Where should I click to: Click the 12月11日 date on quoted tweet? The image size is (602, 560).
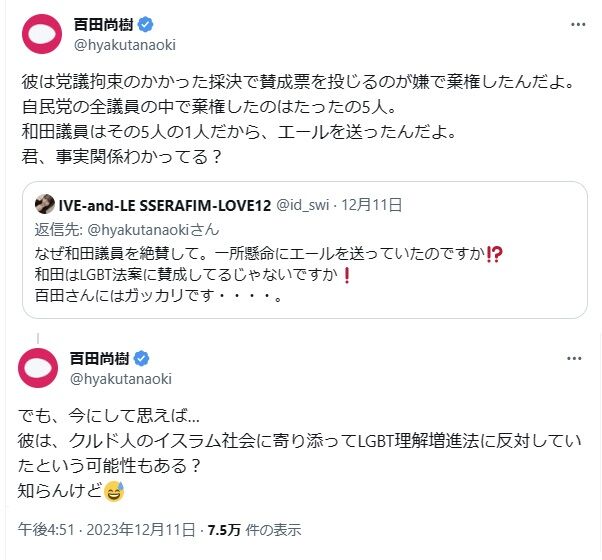coord(372,205)
